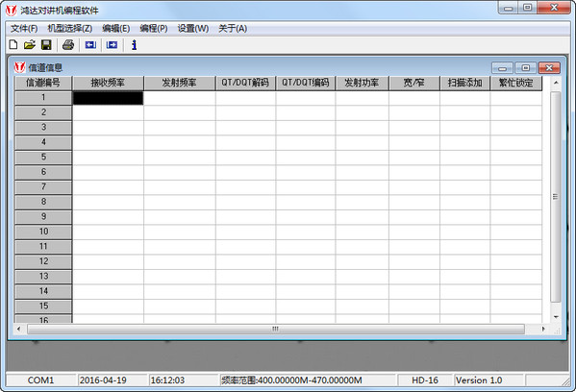576x392 pixels.
Task: Select channel row number 5
Action: (x=43, y=158)
